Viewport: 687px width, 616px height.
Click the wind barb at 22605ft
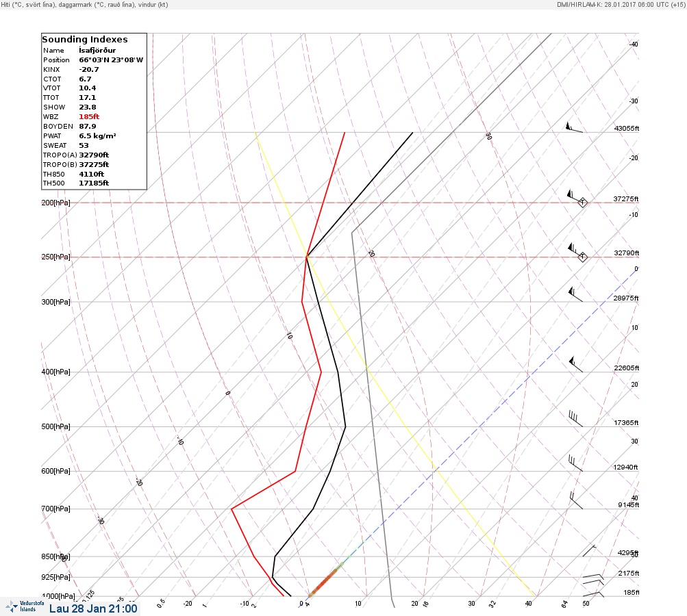click(576, 364)
